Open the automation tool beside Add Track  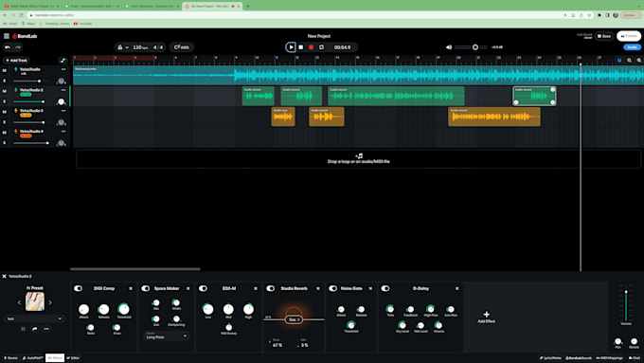63,61
